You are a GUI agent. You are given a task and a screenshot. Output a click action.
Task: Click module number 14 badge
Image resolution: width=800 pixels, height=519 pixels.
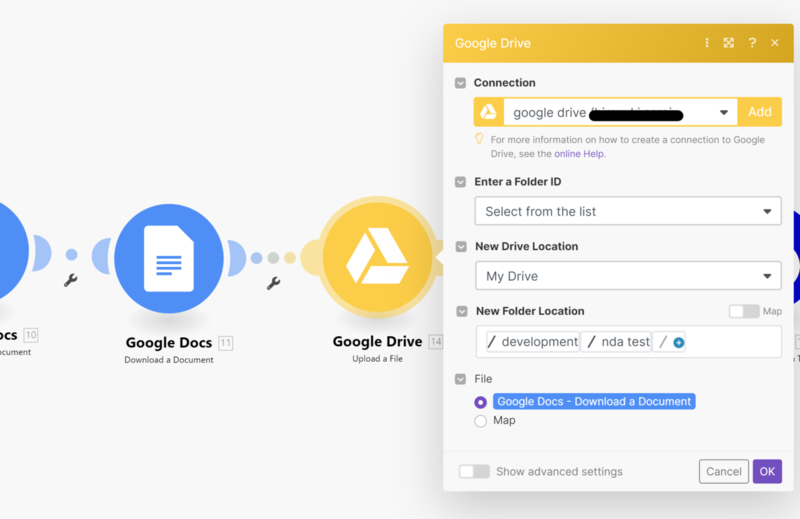click(436, 342)
